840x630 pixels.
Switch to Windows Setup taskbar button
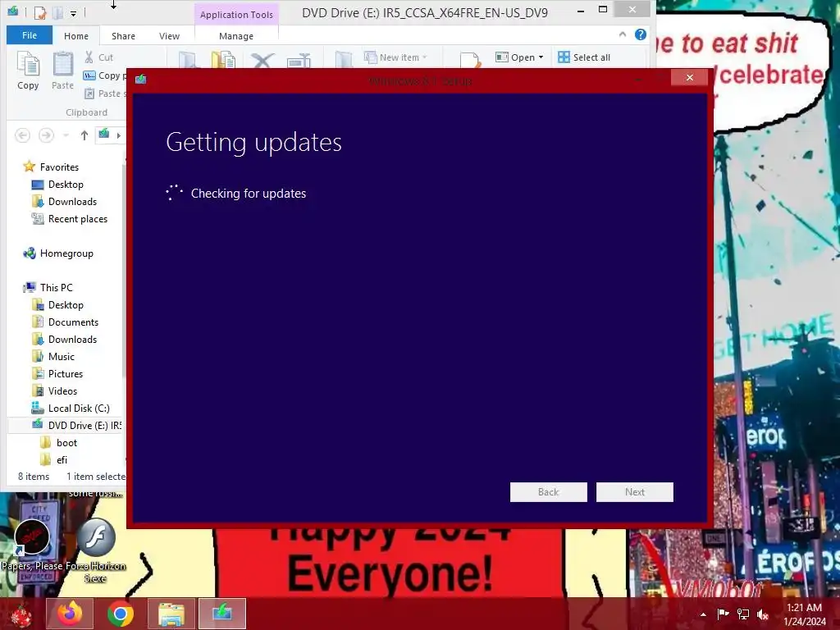(x=222, y=614)
